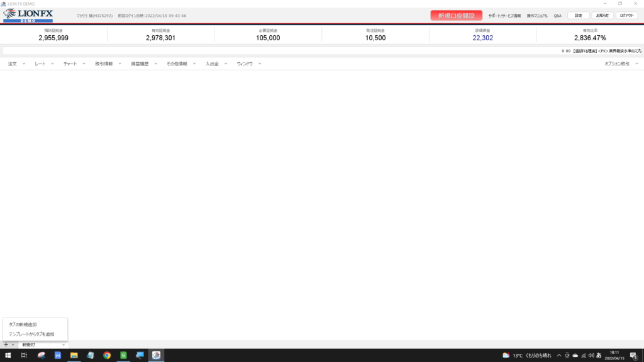Expand the オプション取引 dropdown
Image resolution: width=644 pixels, height=362 pixels.
coord(636,64)
